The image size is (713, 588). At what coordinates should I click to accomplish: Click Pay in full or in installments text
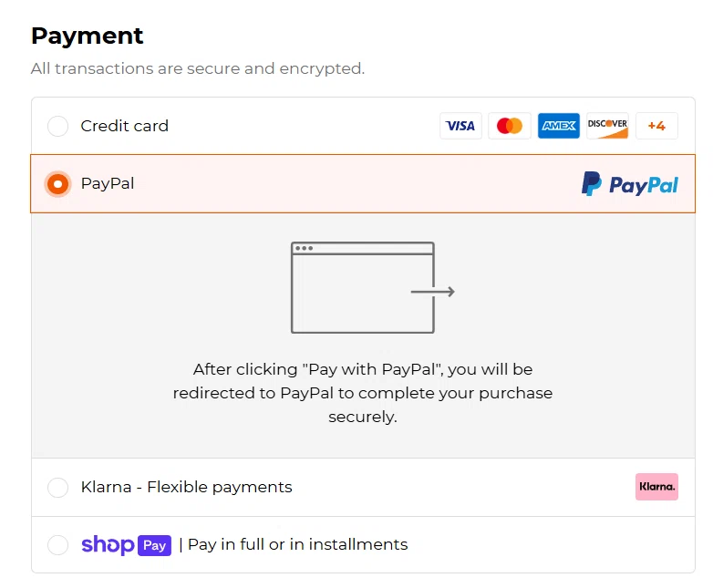click(x=298, y=545)
